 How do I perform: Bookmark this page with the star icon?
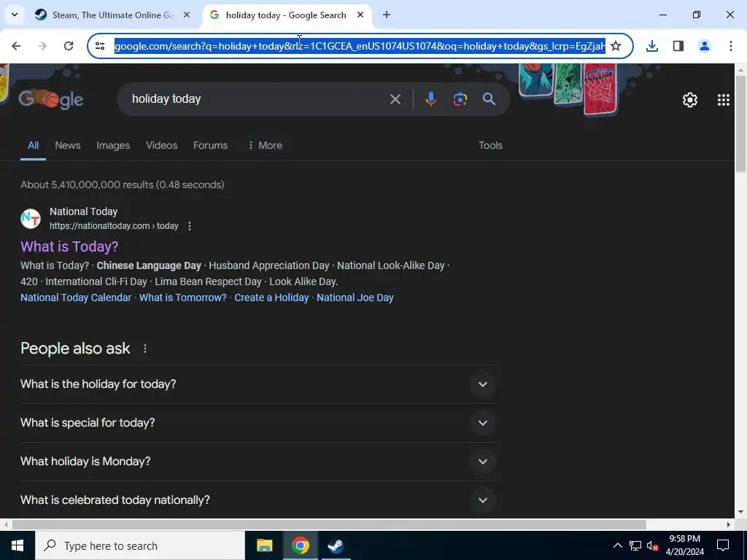pos(616,46)
